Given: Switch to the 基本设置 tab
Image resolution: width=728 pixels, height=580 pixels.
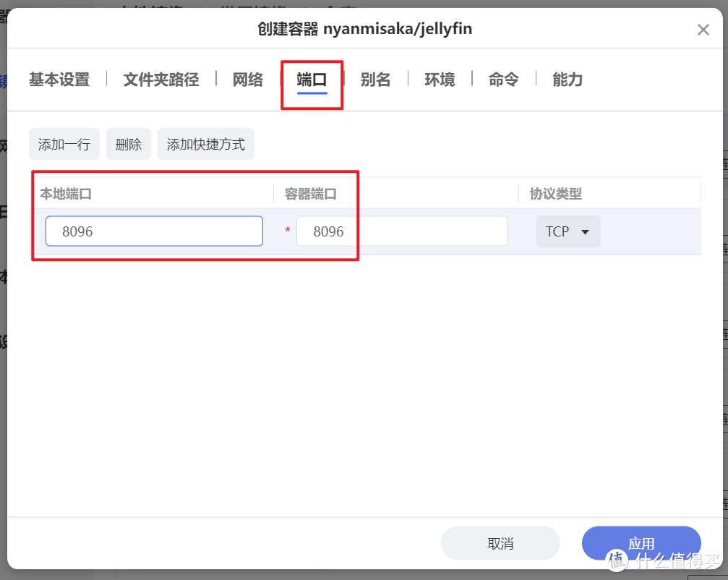Looking at the screenshot, I should [x=58, y=80].
